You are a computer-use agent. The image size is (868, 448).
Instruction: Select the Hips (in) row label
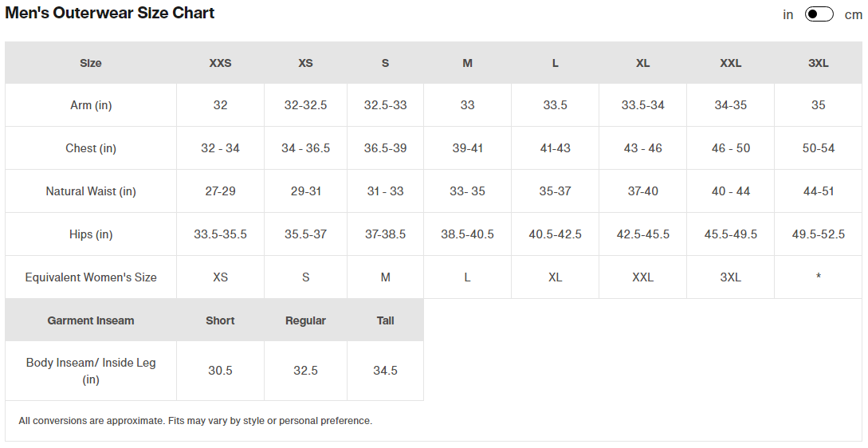coord(91,235)
